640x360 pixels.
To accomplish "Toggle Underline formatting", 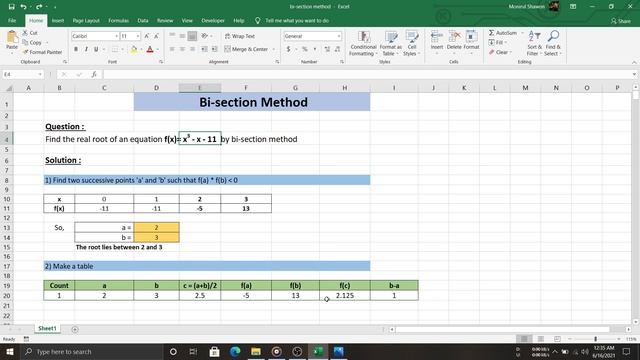I will click(96, 49).
